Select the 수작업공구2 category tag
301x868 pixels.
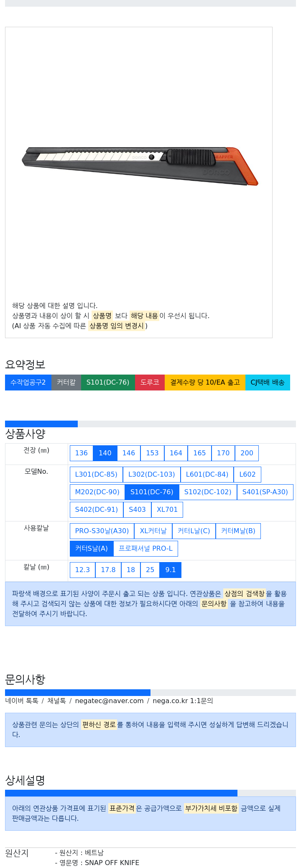(28, 383)
